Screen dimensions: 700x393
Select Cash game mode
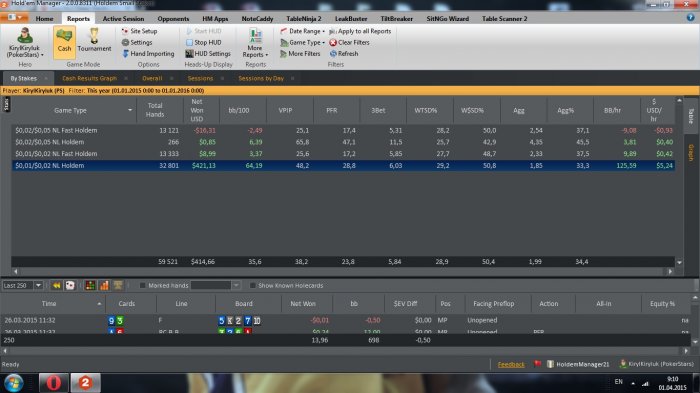[64, 42]
